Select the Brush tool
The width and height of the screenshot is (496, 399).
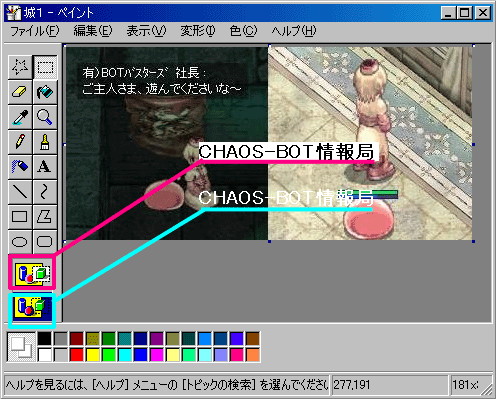pyautogui.click(x=45, y=142)
